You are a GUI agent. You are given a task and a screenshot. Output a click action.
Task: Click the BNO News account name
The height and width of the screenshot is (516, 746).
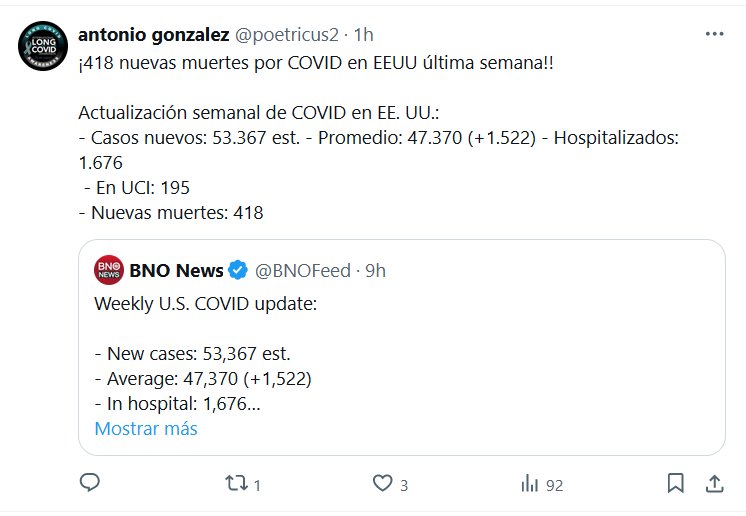pos(176,270)
